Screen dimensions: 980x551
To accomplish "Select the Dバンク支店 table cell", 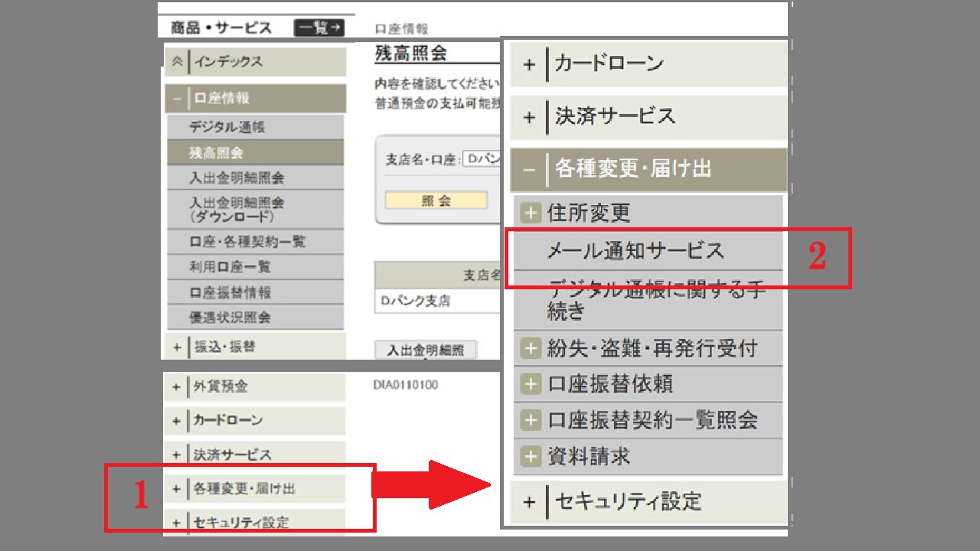I will point(437,301).
